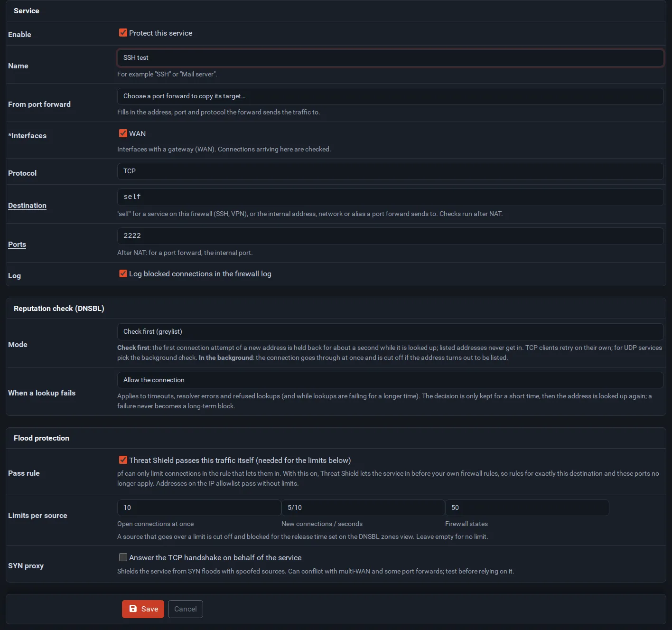Click the When a lookup fails row label
This screenshot has width=672, height=630.
pos(42,393)
